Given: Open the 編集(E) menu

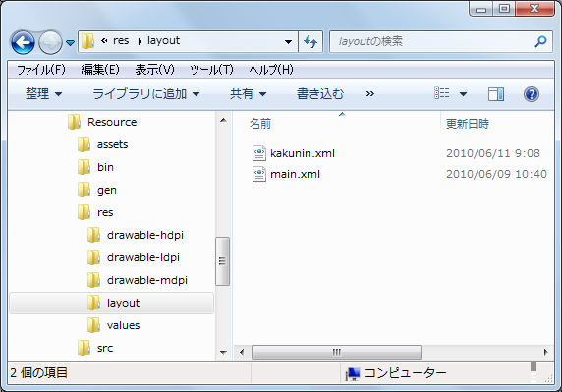Looking at the screenshot, I should coord(100,70).
